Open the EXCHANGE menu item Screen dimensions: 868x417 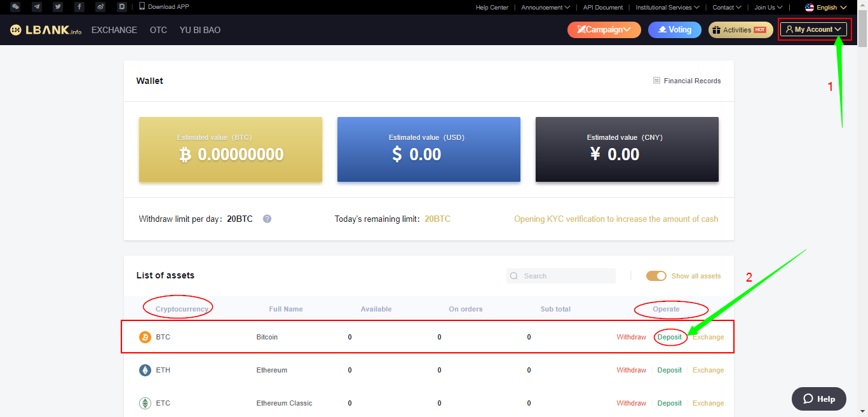tap(114, 30)
